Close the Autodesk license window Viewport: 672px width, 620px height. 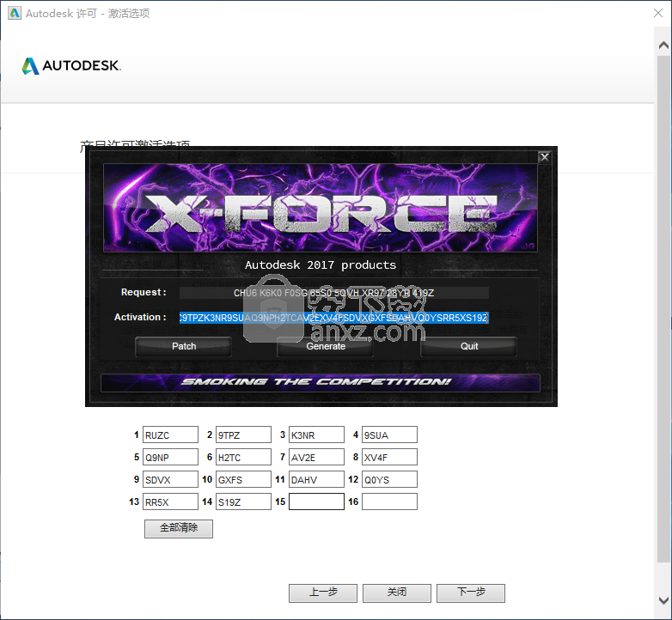click(x=658, y=13)
